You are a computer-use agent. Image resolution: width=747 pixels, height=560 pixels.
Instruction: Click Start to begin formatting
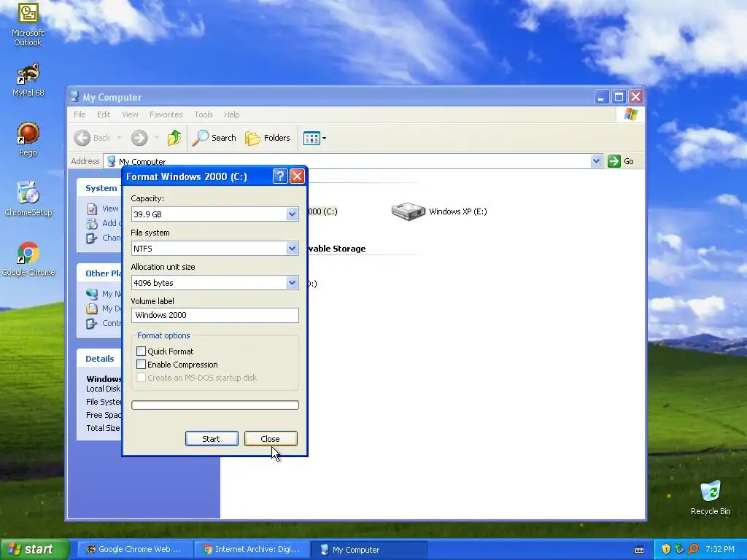[212, 438]
